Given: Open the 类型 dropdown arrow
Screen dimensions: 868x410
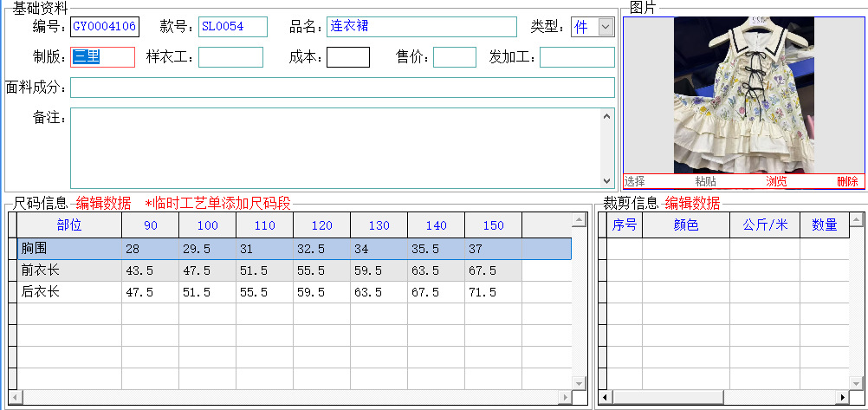Looking at the screenshot, I should click(x=606, y=27).
